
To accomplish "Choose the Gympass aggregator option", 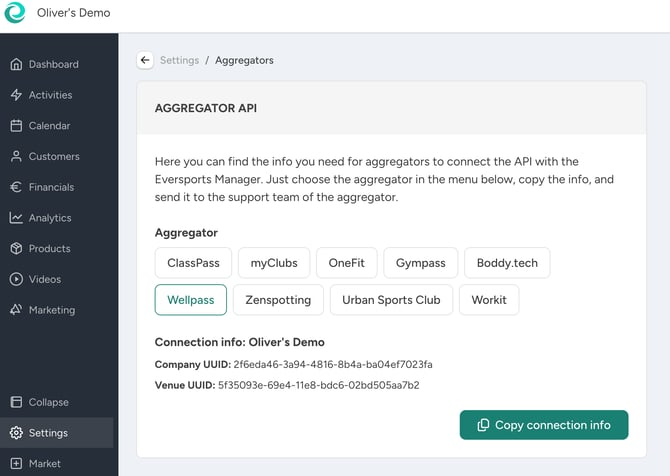I will click(x=420, y=263).
